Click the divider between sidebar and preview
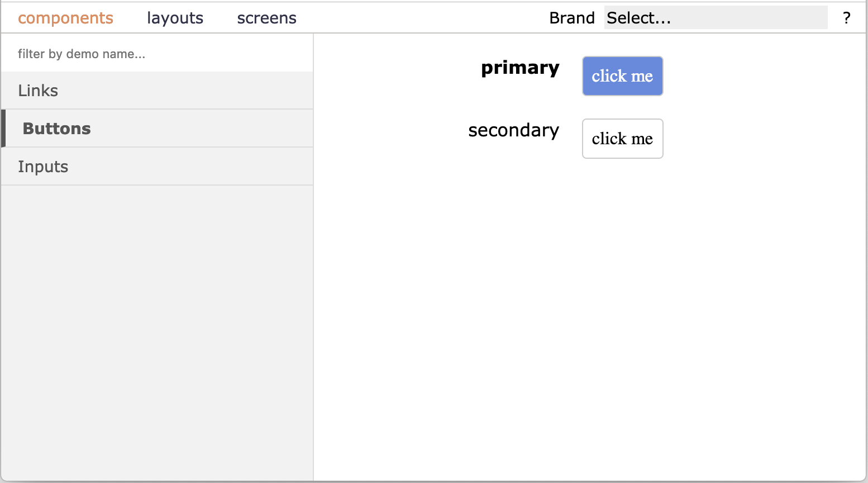This screenshot has width=868, height=483. point(313,280)
